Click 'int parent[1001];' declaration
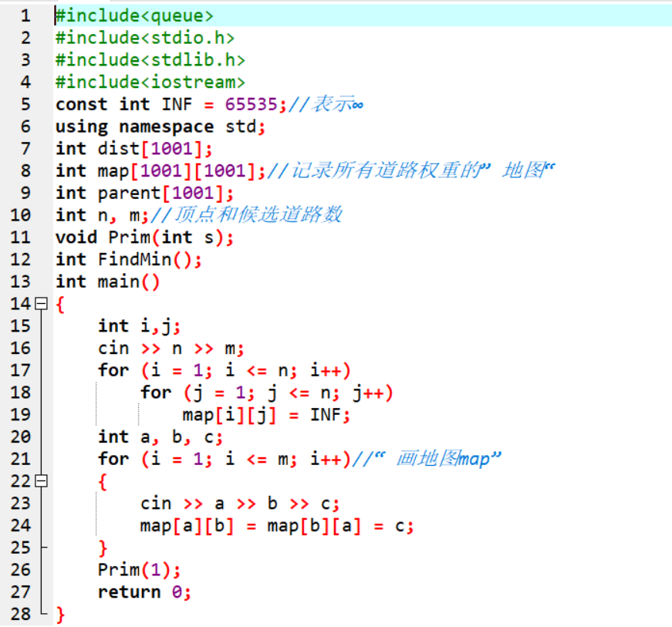Viewport: 672px width, 627px height. [145, 193]
